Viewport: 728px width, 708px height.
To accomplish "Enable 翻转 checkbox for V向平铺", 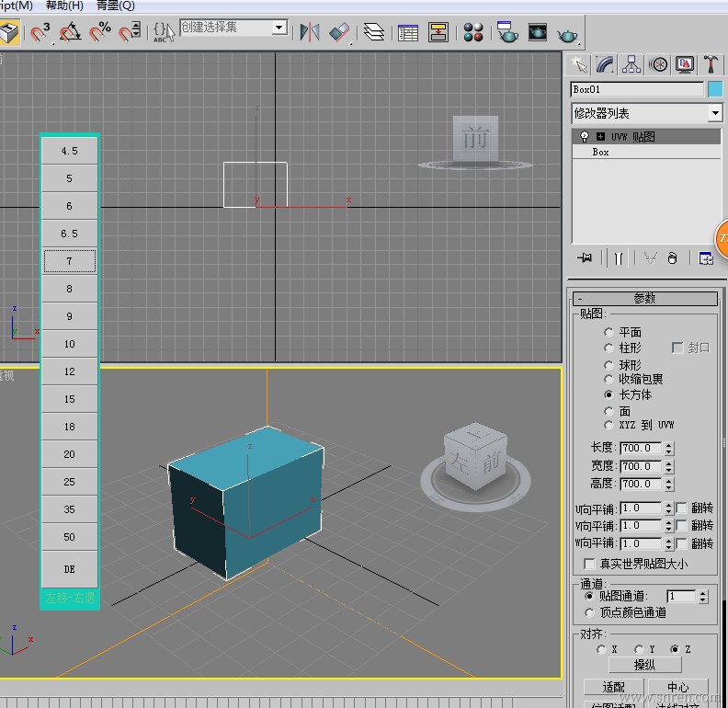I will [x=681, y=525].
